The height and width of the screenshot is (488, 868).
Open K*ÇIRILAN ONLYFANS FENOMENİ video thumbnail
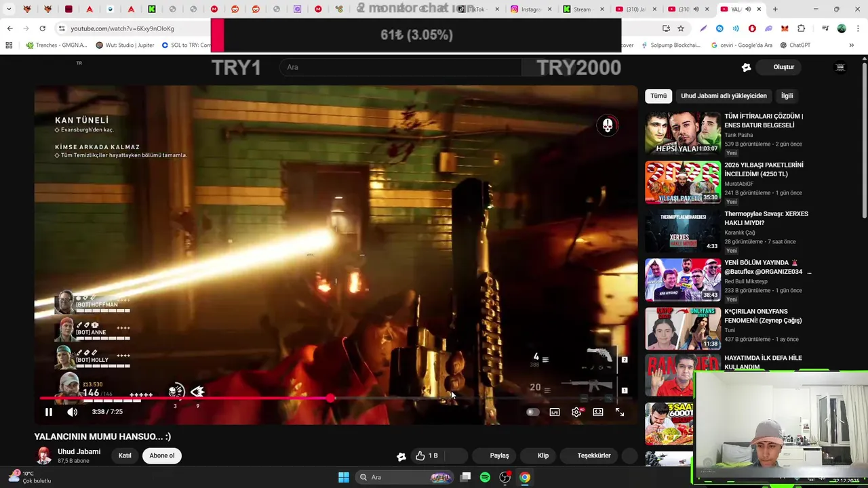tap(683, 328)
